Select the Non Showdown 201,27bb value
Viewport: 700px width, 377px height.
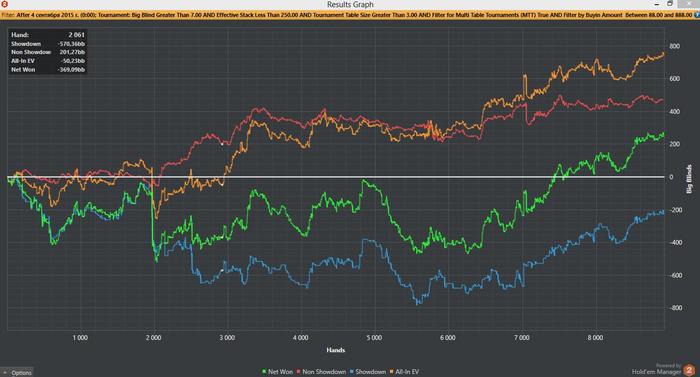tap(72, 52)
